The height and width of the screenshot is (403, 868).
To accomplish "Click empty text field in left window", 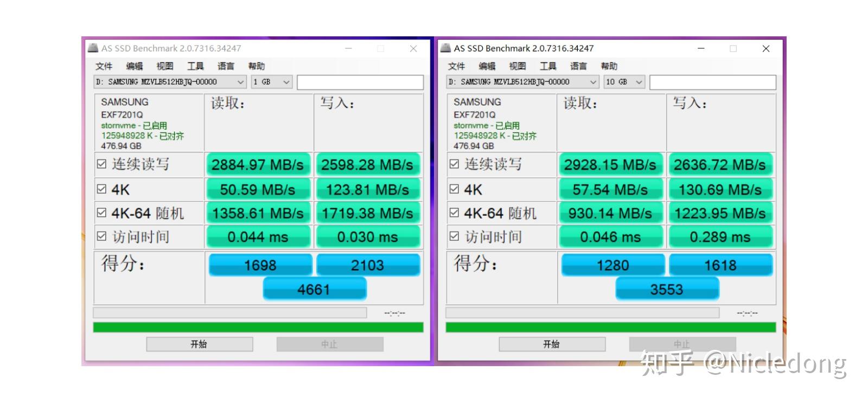I will click(x=360, y=82).
